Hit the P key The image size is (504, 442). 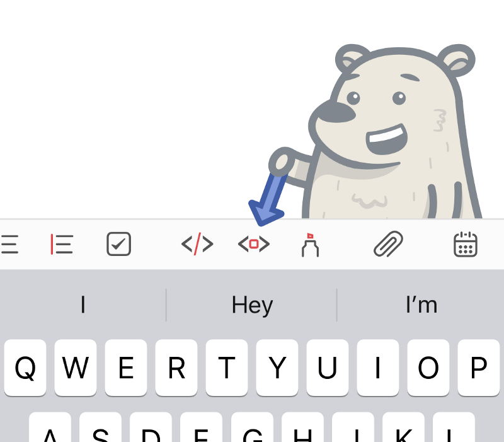tap(479, 368)
